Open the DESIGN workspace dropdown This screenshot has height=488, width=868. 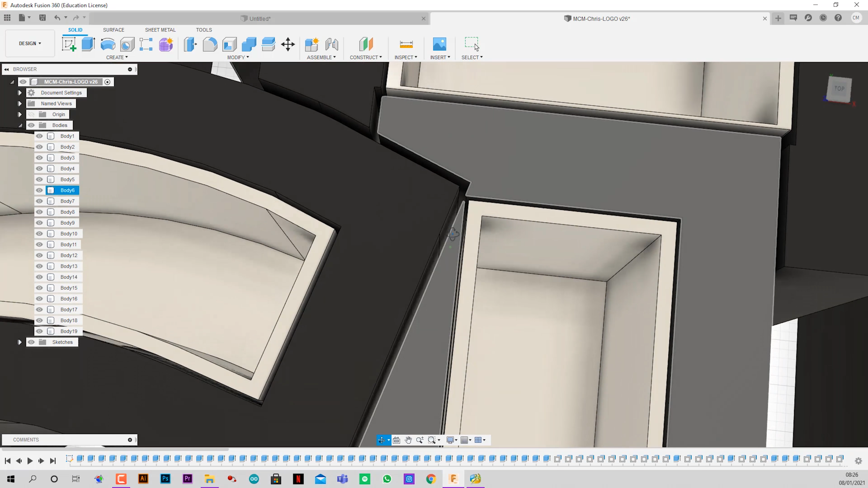(30, 43)
